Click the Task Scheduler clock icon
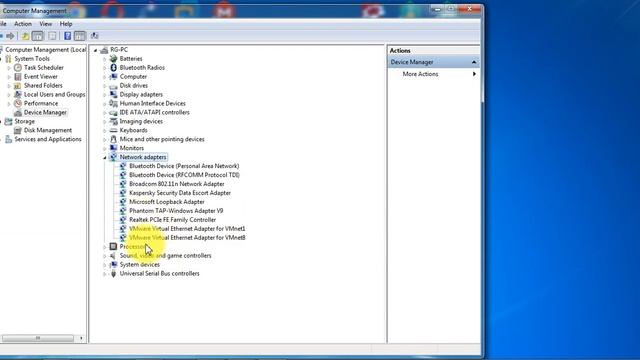 (18, 68)
